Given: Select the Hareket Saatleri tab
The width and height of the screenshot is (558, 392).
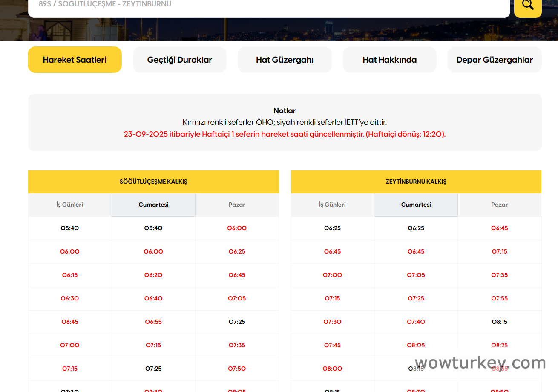Looking at the screenshot, I should click(x=75, y=60).
